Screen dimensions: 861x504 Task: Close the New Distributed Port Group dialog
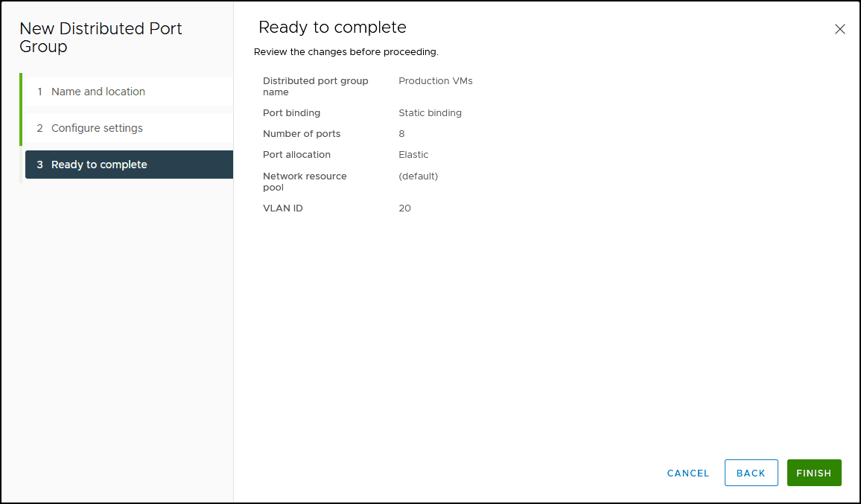pos(839,29)
